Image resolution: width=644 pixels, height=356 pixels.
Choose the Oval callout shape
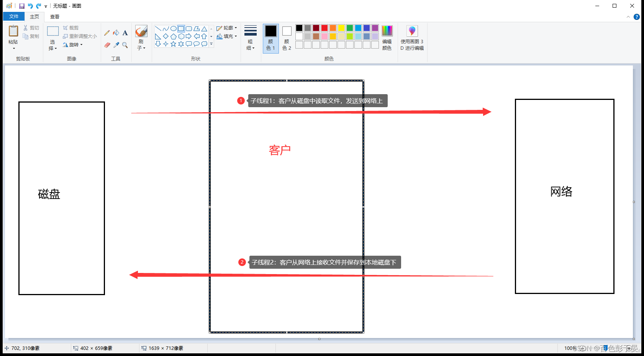196,44
